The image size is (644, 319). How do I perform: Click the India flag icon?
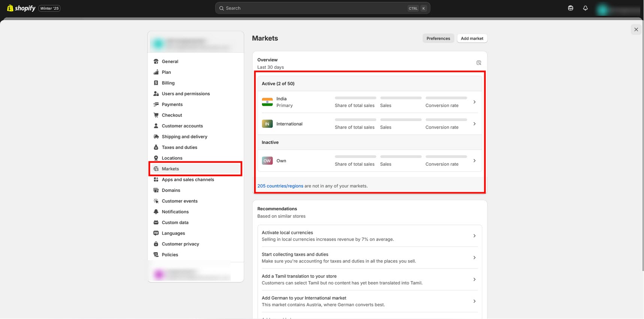[x=267, y=102]
